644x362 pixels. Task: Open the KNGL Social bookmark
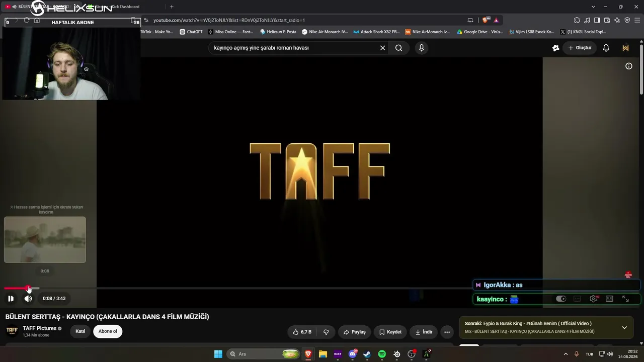(x=583, y=32)
